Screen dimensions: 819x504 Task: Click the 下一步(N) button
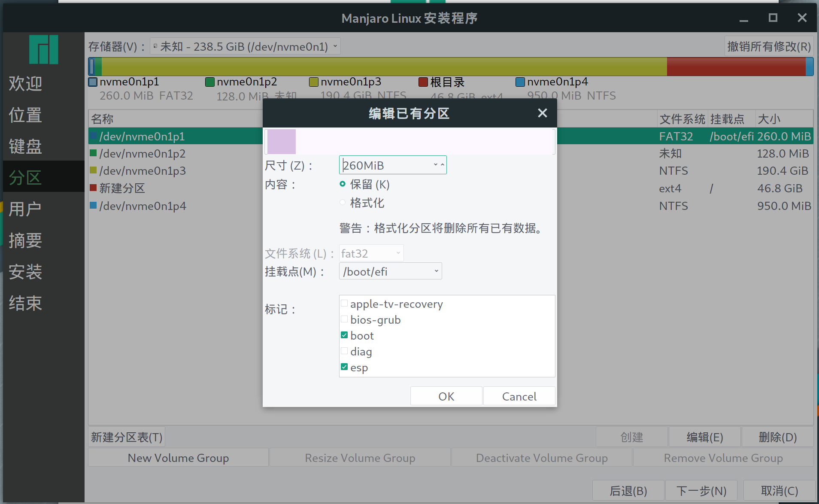701,490
